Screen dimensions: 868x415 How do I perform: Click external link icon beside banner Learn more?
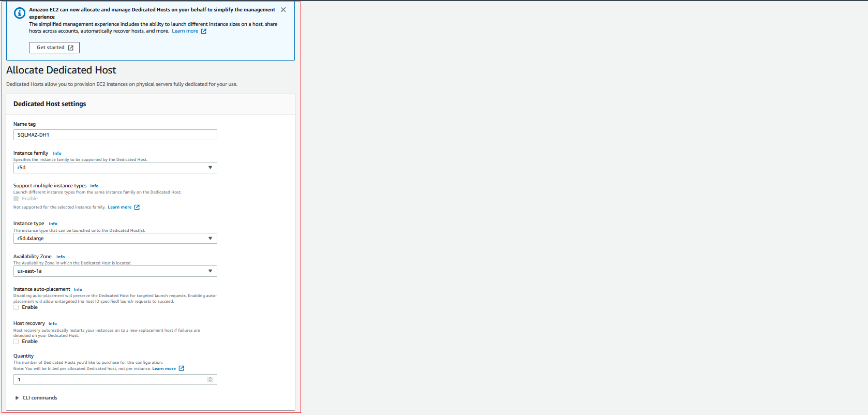click(203, 32)
